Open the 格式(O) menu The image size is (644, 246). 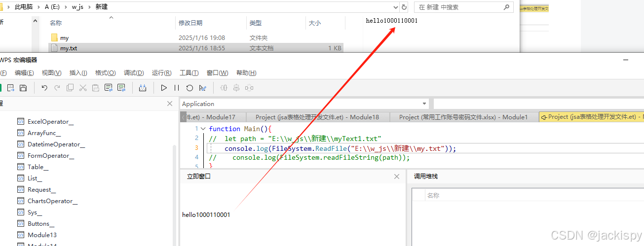pos(105,73)
